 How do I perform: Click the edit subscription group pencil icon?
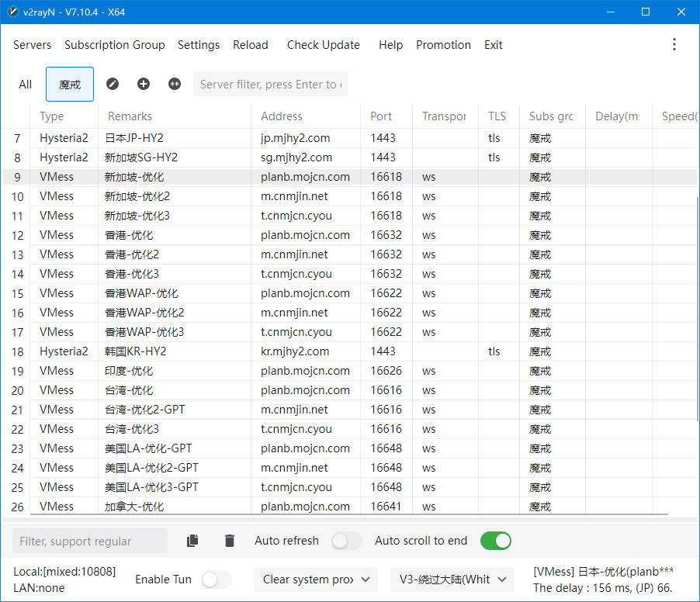click(x=113, y=84)
